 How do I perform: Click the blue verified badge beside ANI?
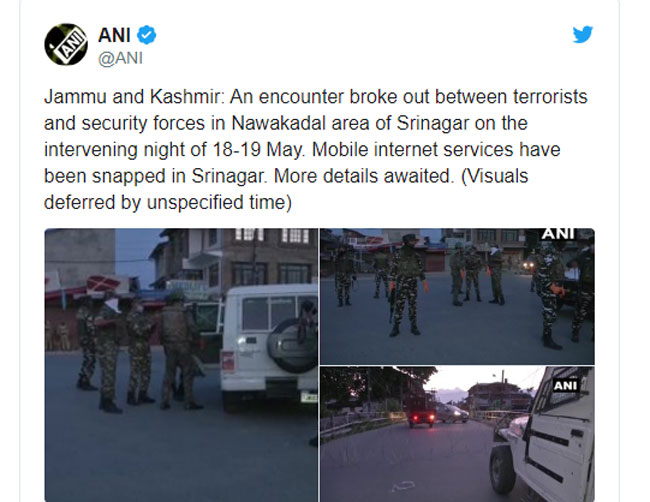pyautogui.click(x=146, y=35)
